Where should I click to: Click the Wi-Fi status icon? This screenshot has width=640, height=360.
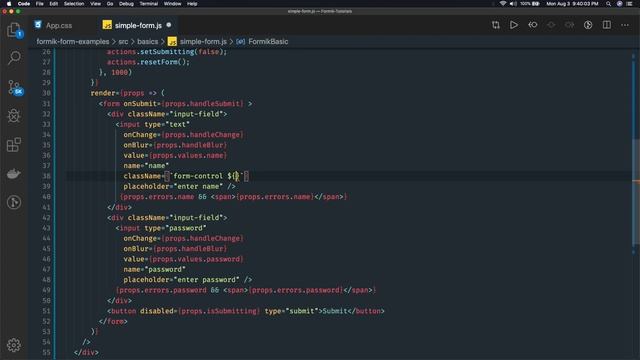point(503,4)
